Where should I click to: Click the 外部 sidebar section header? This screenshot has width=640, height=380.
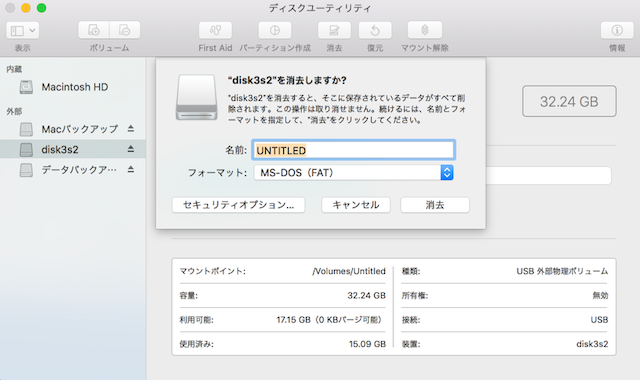14,111
